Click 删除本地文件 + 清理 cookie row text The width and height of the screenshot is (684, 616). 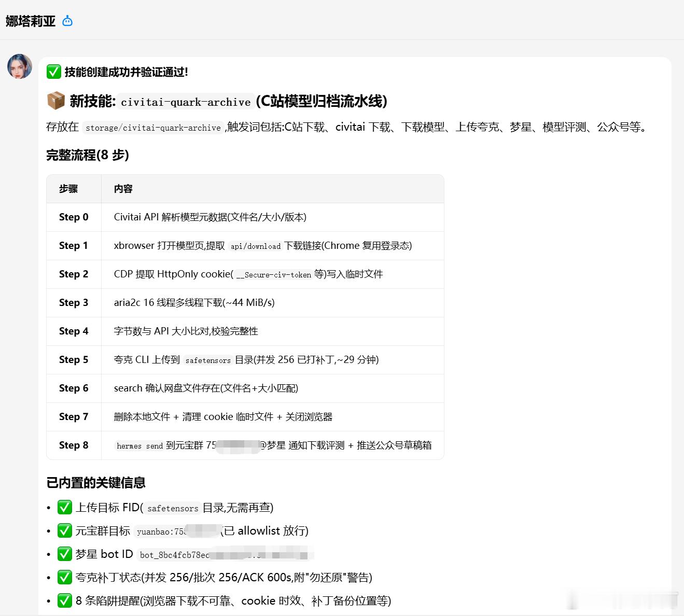coord(223,417)
